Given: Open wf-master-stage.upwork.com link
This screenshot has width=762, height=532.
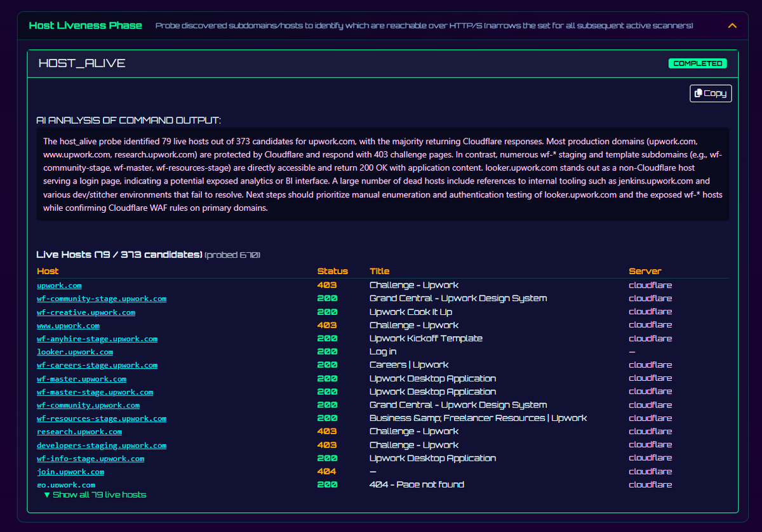Looking at the screenshot, I should click(95, 392).
